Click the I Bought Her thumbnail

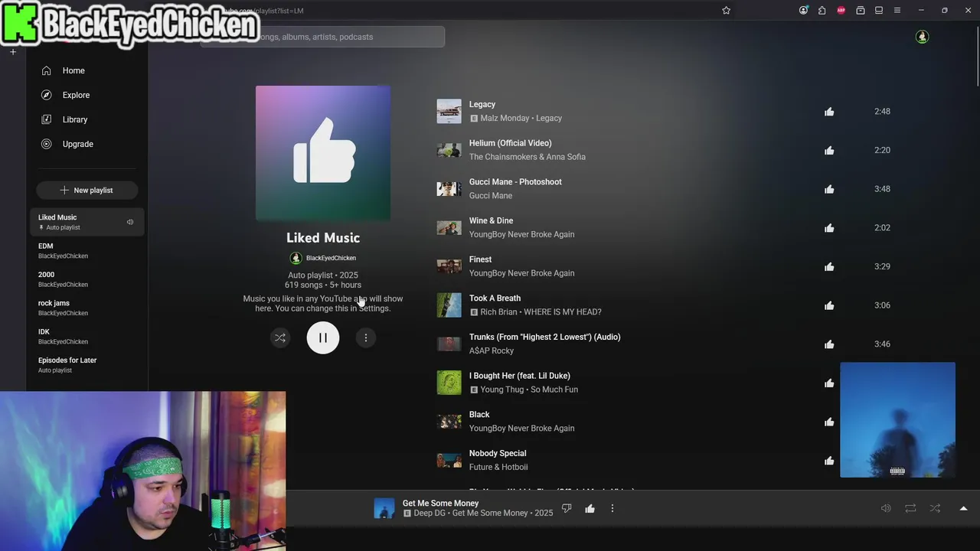pos(449,383)
